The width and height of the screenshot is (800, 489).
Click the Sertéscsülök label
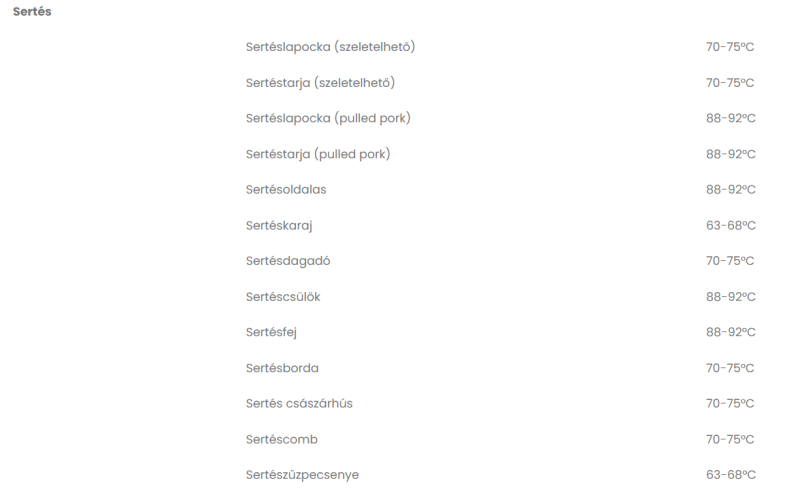pos(283,297)
